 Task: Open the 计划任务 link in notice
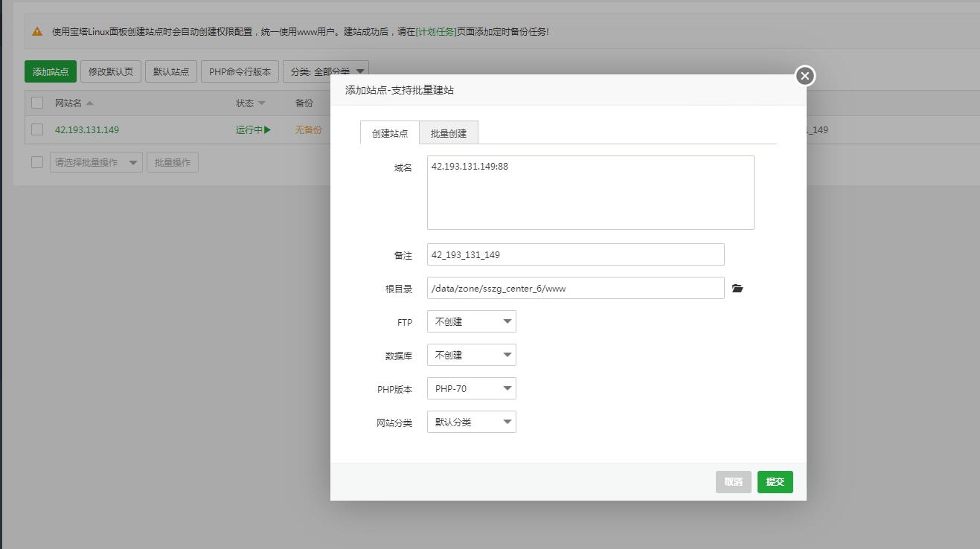pos(436,32)
